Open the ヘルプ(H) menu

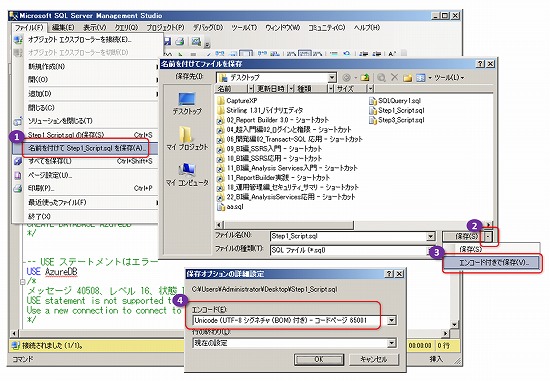pos(366,27)
